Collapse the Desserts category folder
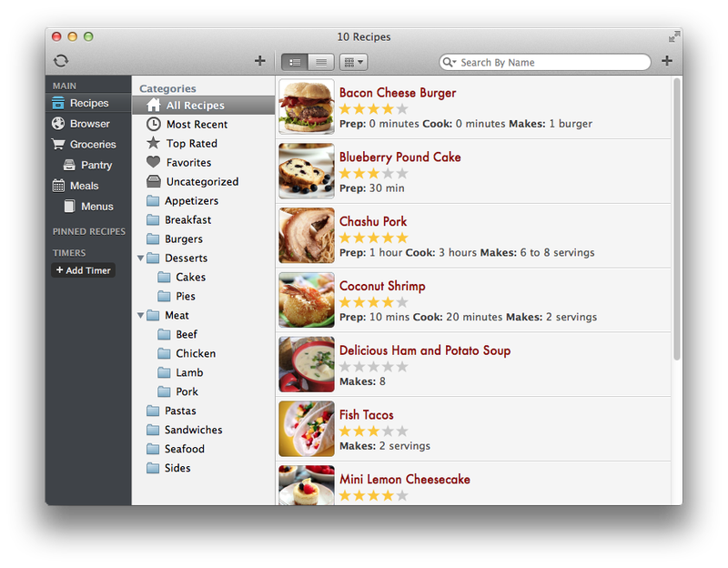 (x=140, y=259)
